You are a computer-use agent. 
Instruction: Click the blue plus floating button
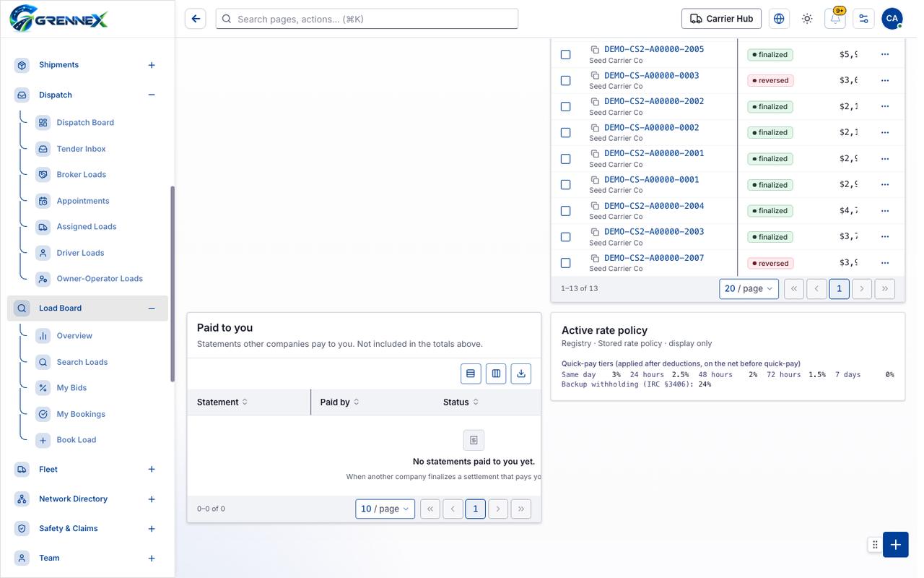[x=896, y=545]
